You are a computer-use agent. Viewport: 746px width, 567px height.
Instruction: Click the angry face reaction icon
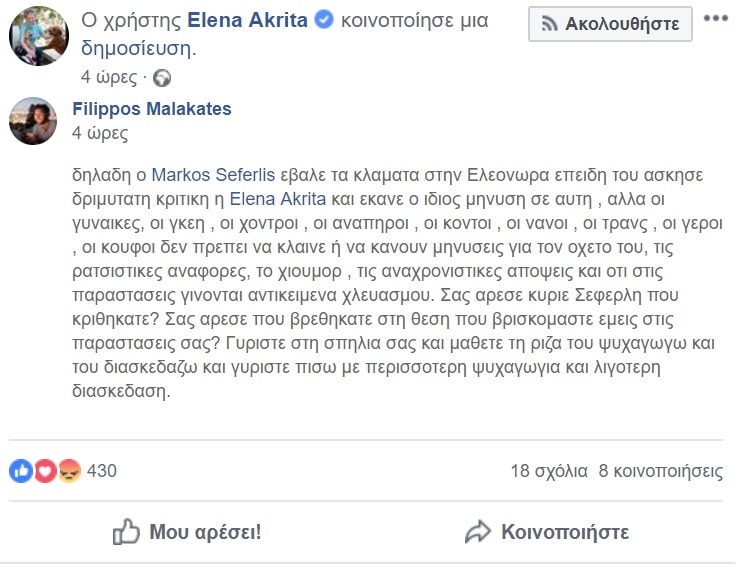point(69,470)
